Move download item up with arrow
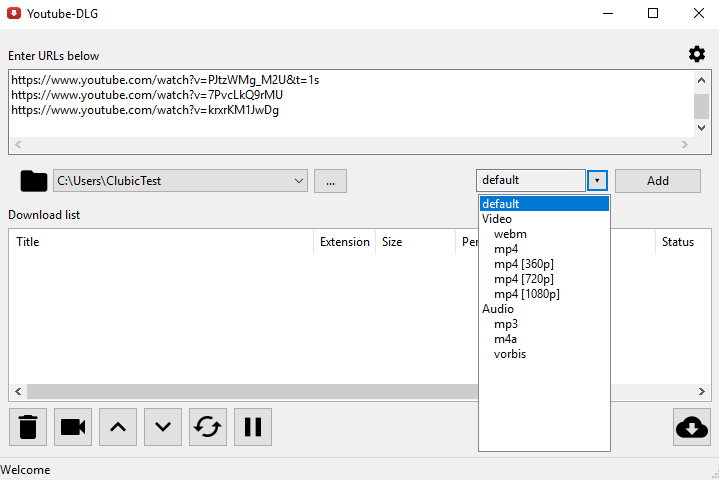Screen dimensions: 719x480 [118, 427]
